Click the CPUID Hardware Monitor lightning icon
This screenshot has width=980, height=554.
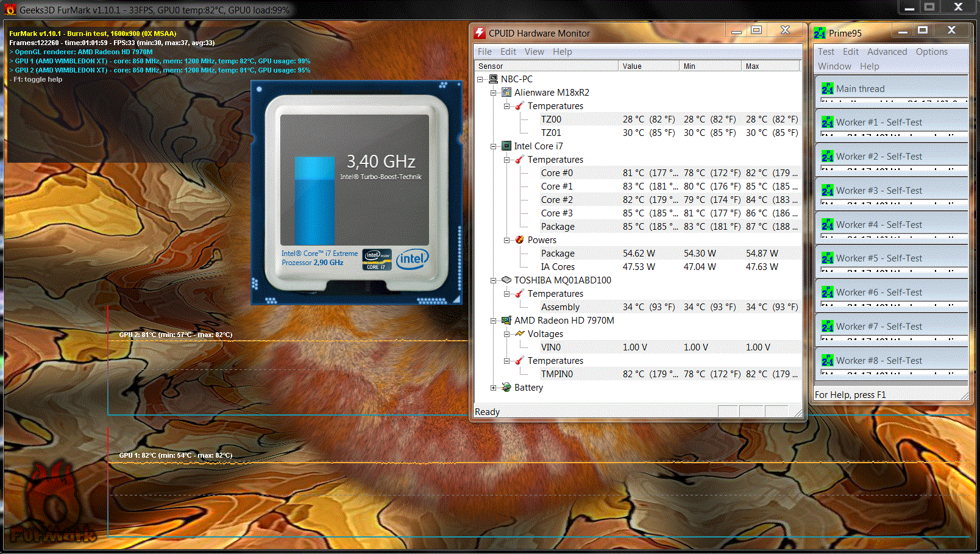480,33
